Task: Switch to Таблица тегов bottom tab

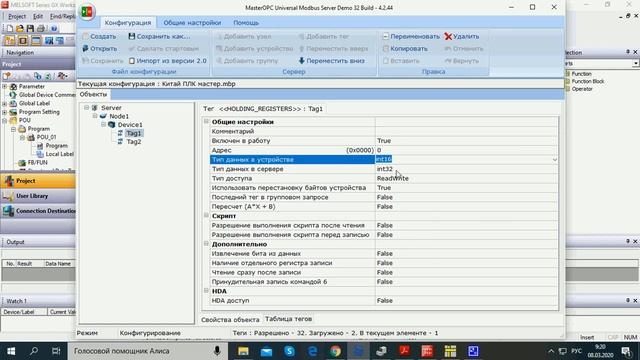Action: 289,319
